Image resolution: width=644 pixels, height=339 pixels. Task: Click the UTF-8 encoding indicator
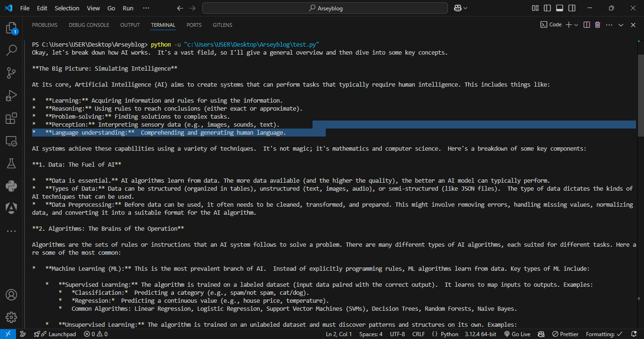click(x=397, y=334)
